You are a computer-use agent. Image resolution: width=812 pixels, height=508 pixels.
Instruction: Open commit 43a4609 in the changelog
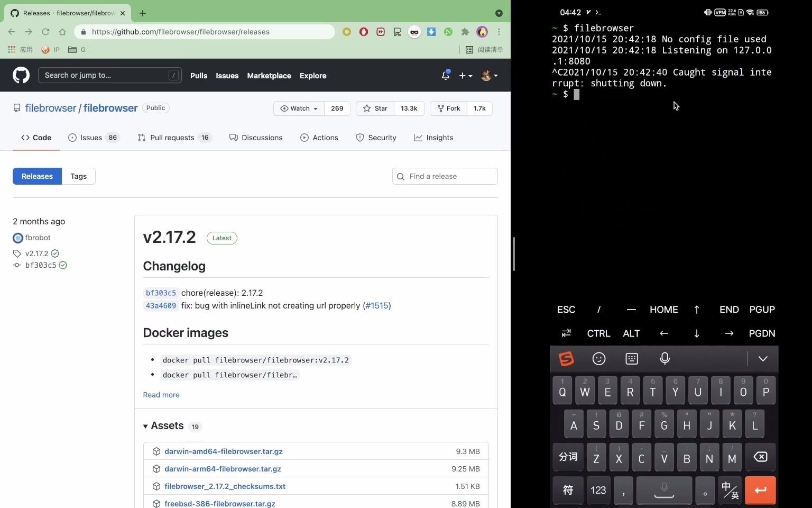161,305
